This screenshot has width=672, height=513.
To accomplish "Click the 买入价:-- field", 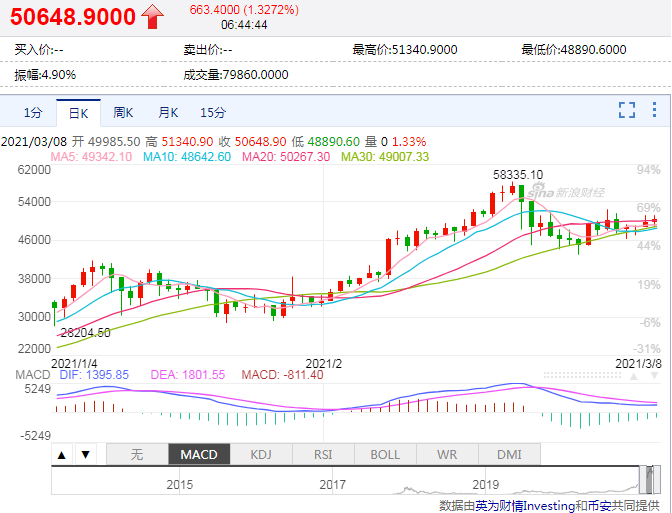I will (39, 50).
